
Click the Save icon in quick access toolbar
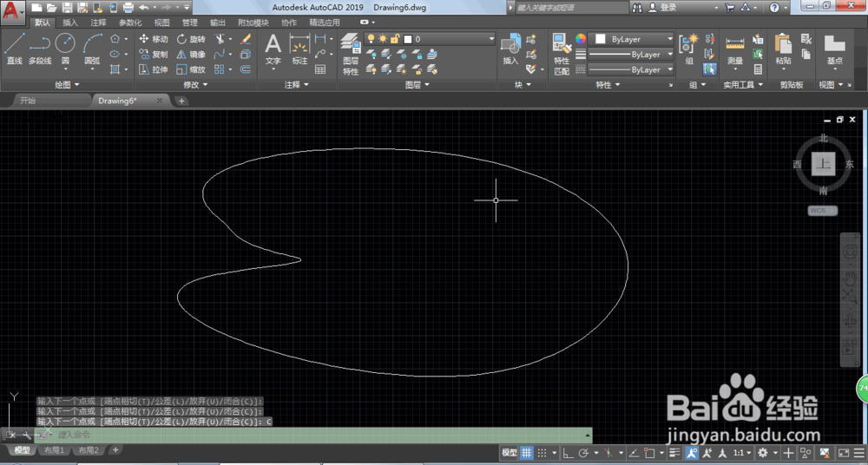coord(68,8)
